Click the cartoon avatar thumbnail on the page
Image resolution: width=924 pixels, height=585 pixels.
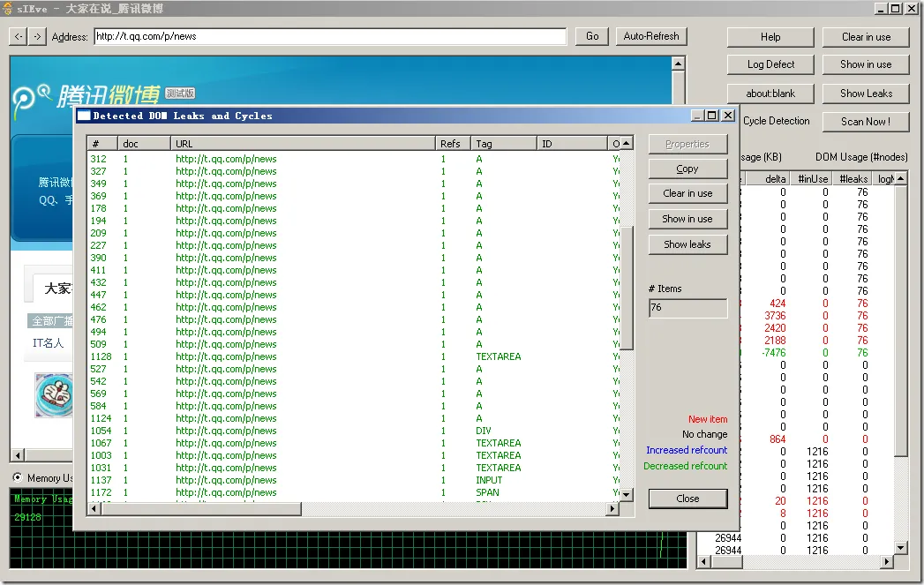tap(54, 394)
